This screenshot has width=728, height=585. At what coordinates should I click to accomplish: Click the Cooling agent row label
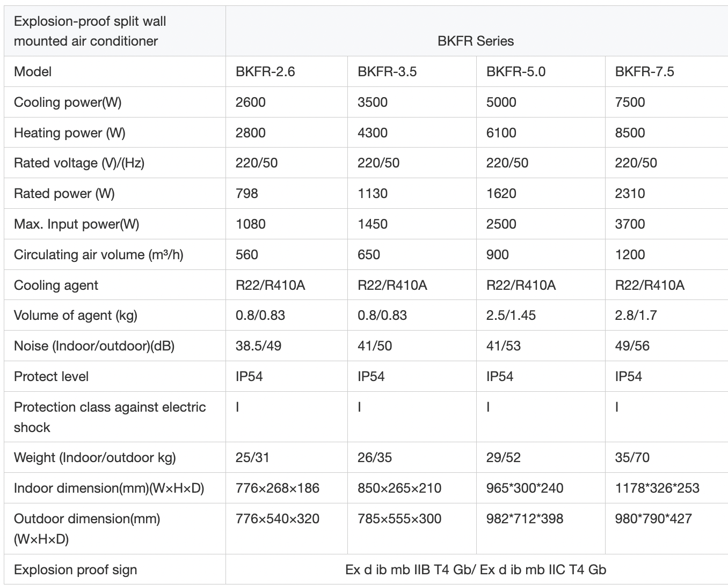[56, 285]
